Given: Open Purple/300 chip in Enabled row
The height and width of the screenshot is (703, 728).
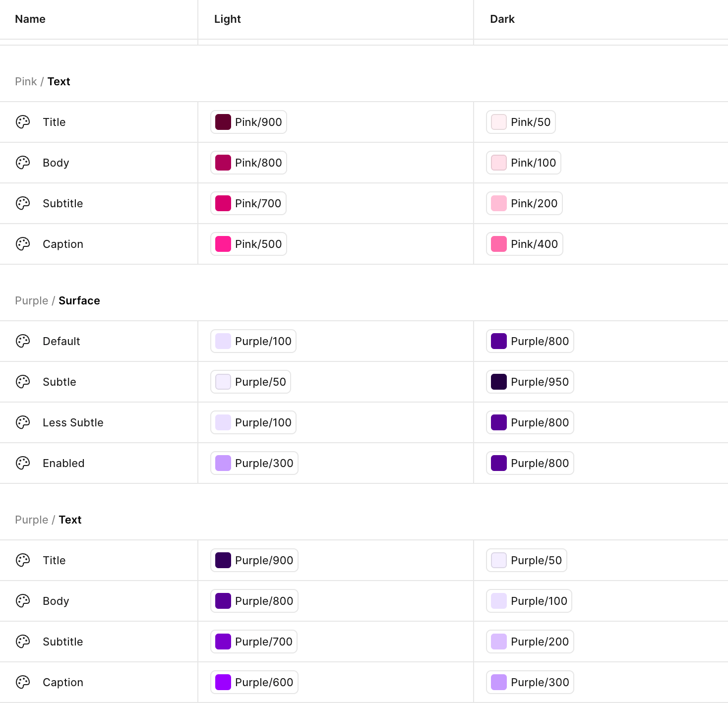Looking at the screenshot, I should [254, 463].
